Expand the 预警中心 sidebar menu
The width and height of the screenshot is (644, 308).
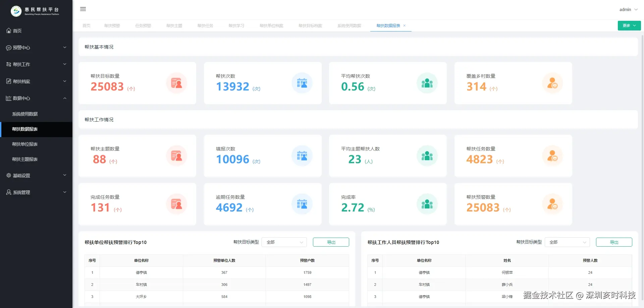36,48
